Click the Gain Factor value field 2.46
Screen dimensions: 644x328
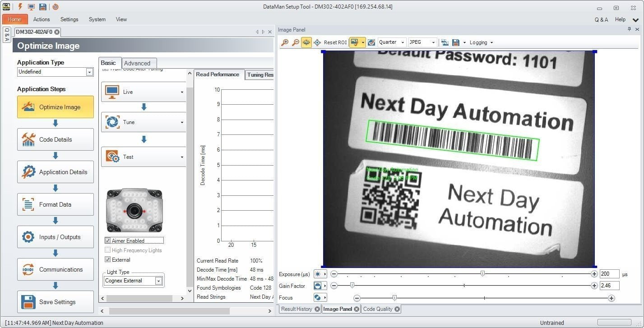click(x=609, y=286)
